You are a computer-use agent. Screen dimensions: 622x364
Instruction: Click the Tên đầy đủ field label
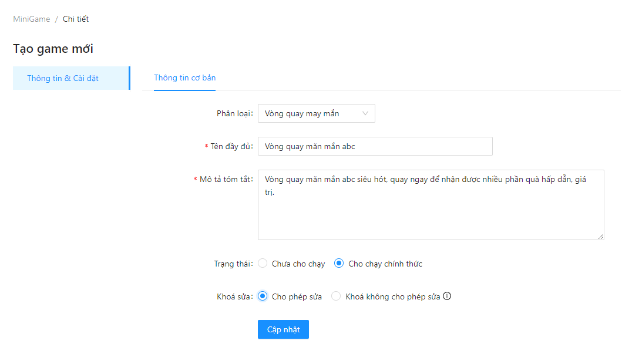[231, 147]
